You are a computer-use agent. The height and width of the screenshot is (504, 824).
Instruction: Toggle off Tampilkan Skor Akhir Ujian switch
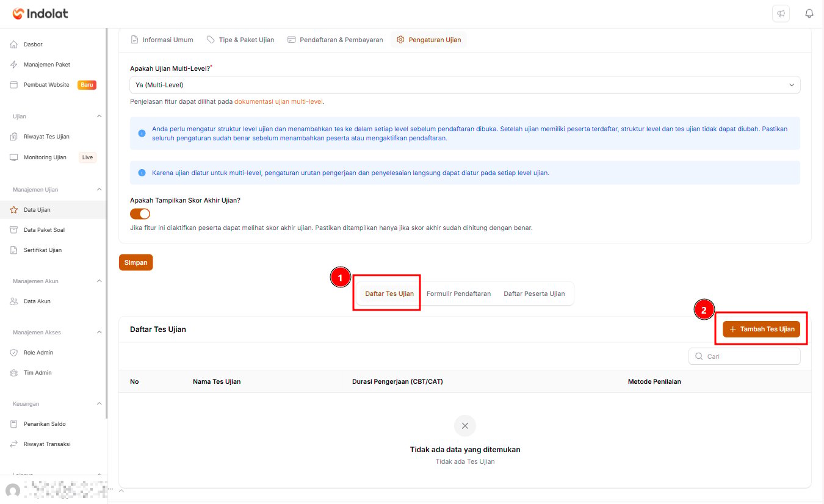coord(140,214)
